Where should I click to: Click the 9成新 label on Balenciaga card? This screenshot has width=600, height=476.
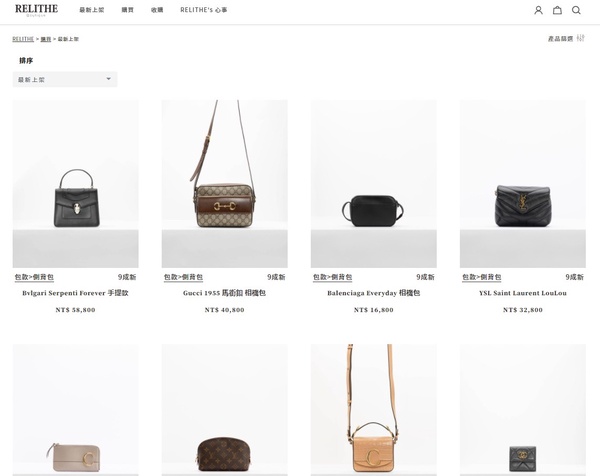pos(426,277)
